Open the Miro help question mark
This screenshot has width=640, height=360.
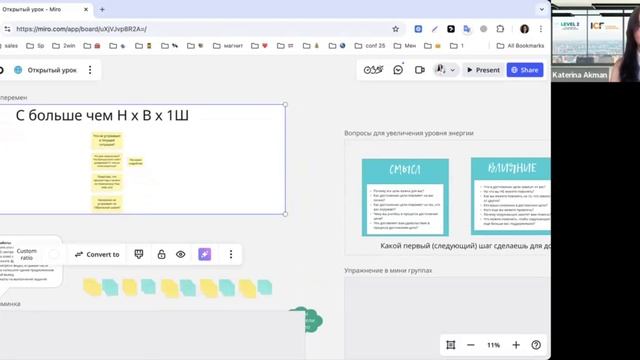536,345
